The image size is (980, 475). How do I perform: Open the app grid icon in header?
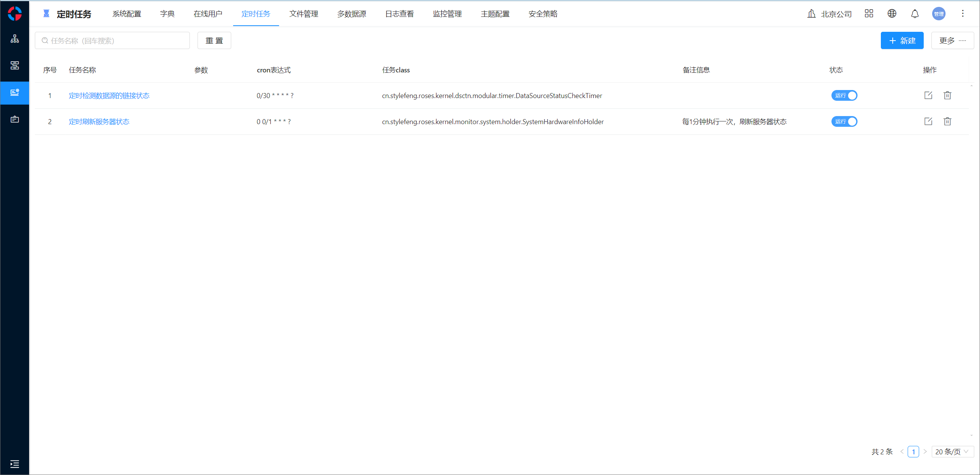click(x=869, y=14)
